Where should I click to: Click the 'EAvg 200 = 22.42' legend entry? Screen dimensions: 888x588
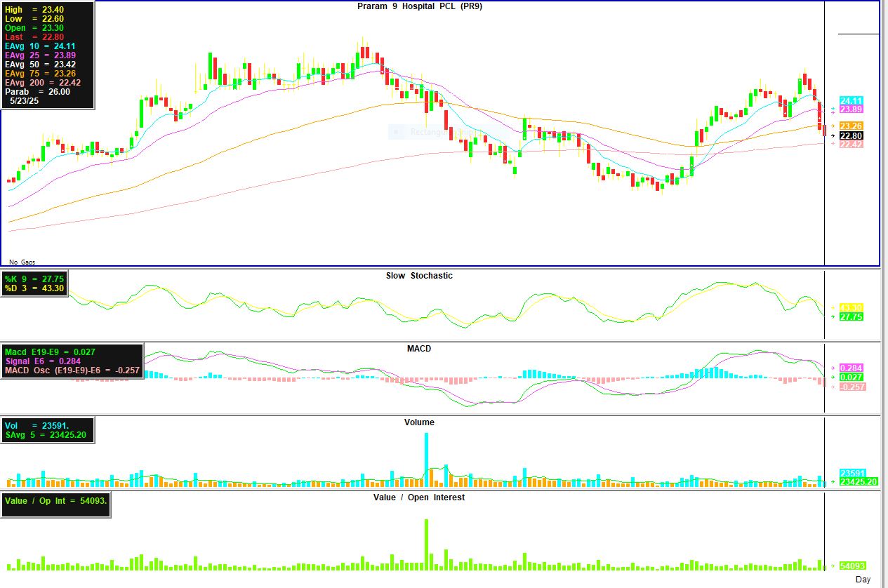click(x=43, y=83)
